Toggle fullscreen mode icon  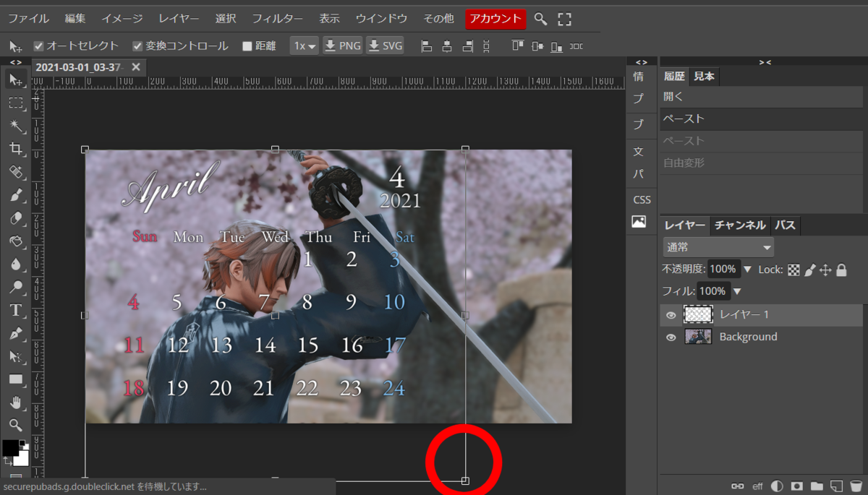(x=564, y=19)
